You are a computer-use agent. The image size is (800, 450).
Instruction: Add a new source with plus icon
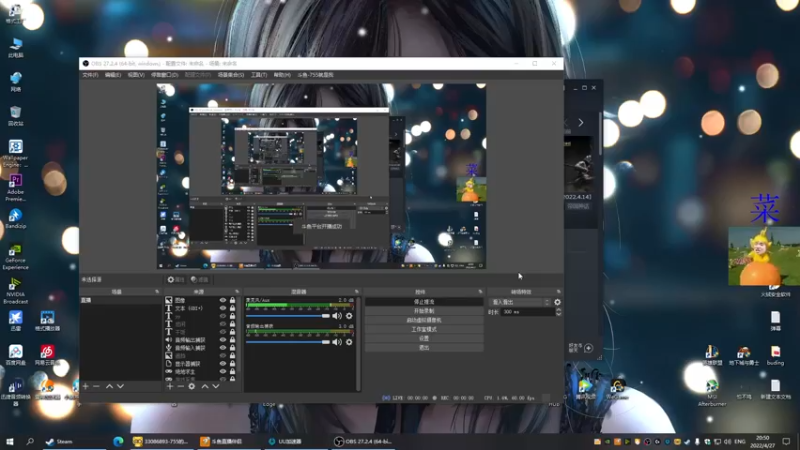click(170, 386)
